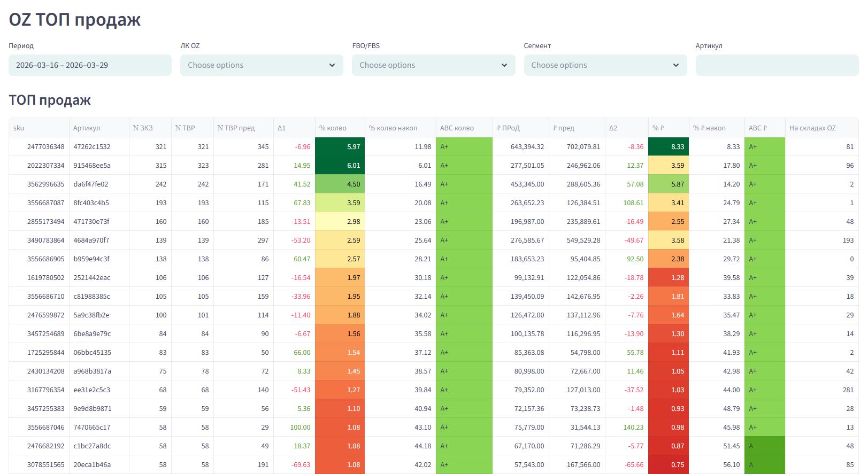Sort table by Δ1 column header
The width and height of the screenshot is (868, 474).
(x=294, y=128)
